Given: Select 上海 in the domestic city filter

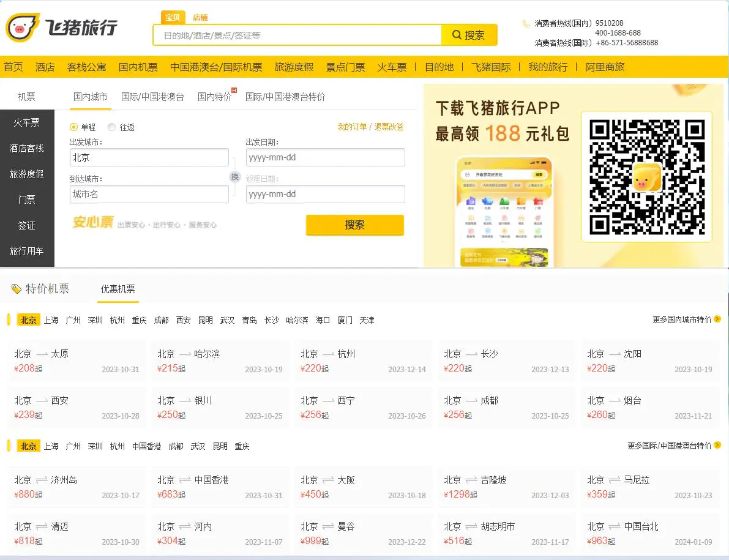Looking at the screenshot, I should (x=51, y=320).
